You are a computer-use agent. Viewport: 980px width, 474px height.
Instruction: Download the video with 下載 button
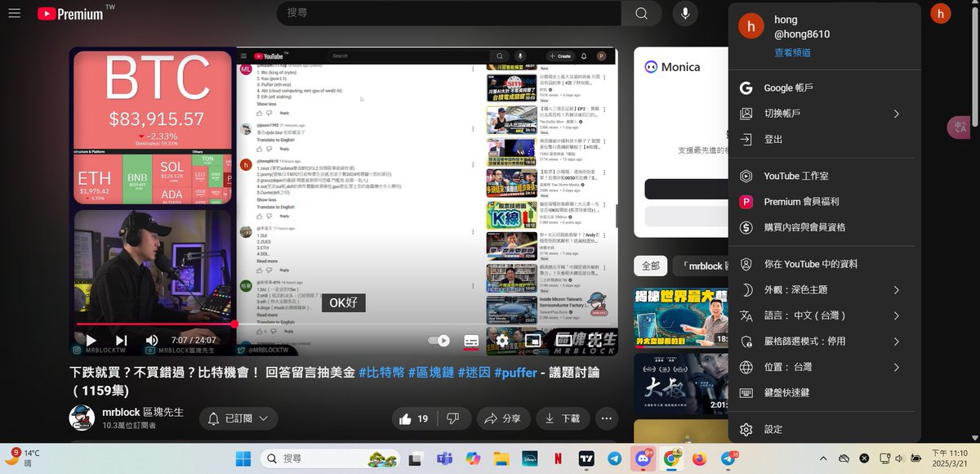click(x=563, y=418)
